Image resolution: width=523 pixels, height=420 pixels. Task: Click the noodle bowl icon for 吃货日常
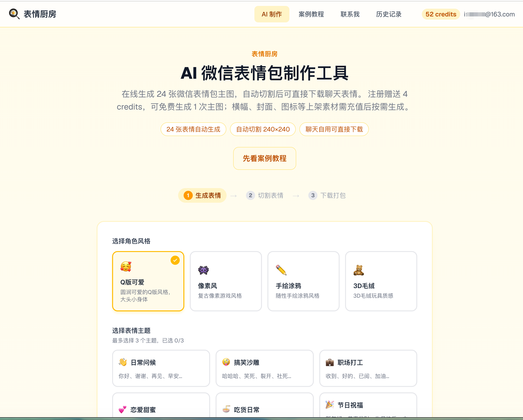click(226, 409)
